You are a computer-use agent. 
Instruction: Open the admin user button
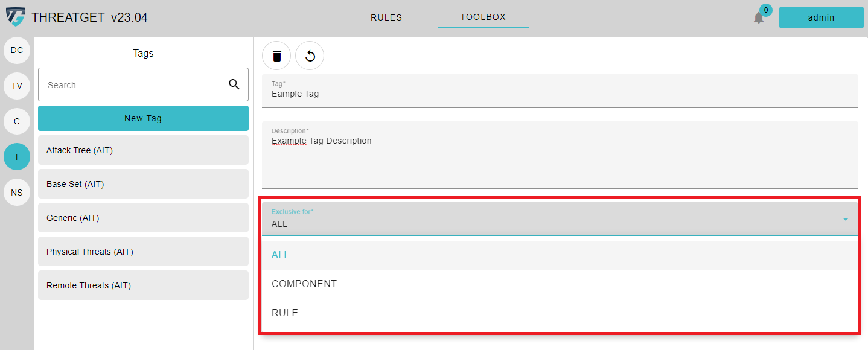click(821, 17)
